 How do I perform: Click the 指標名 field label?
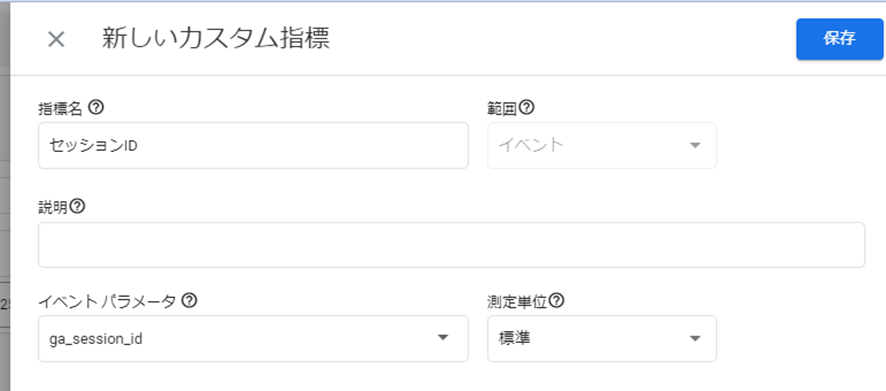pos(60,108)
